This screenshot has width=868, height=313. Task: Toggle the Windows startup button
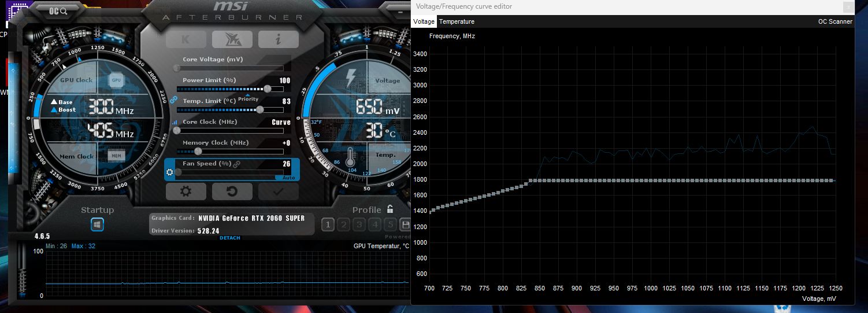(x=97, y=224)
